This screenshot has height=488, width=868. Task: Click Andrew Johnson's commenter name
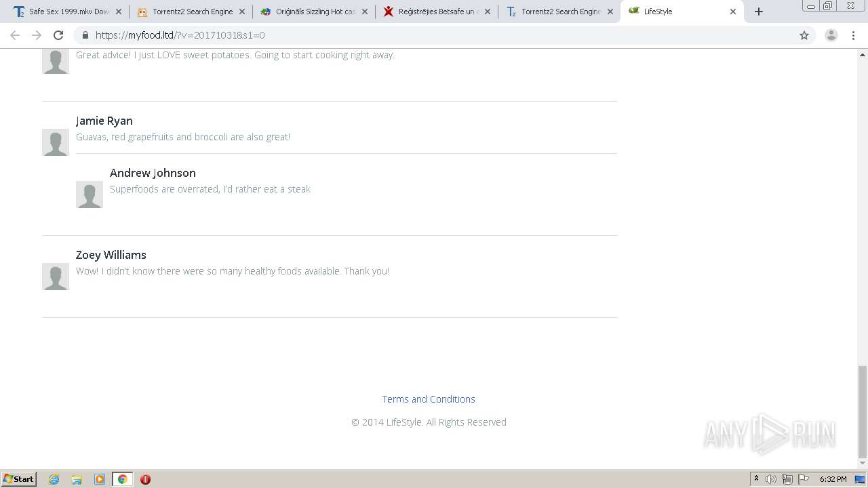[153, 173]
